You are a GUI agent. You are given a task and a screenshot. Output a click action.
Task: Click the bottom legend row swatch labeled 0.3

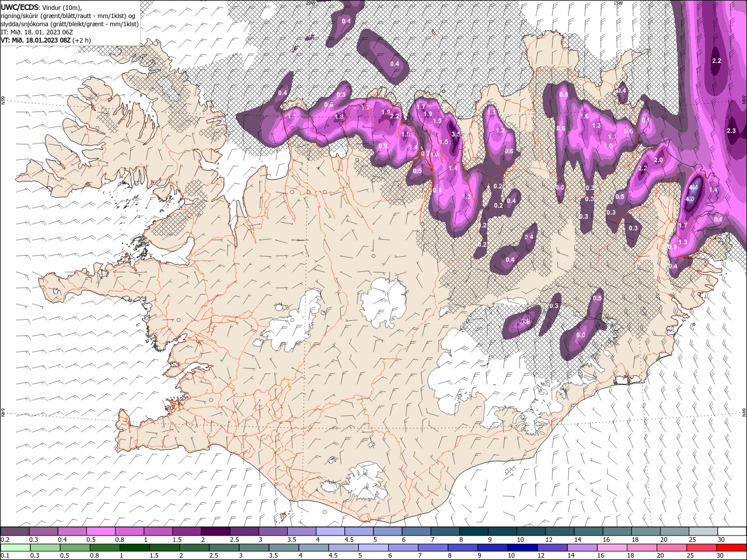pos(45,547)
